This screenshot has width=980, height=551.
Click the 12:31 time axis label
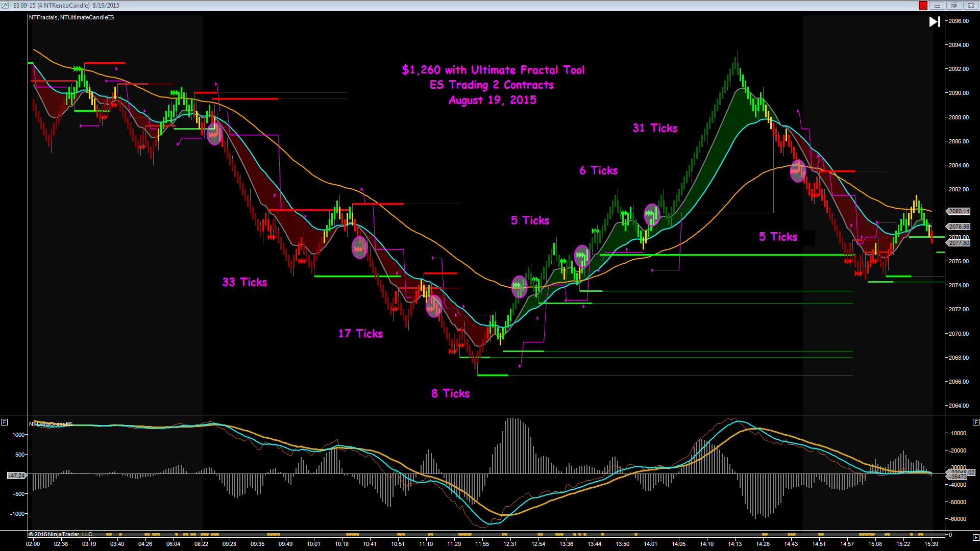click(510, 544)
